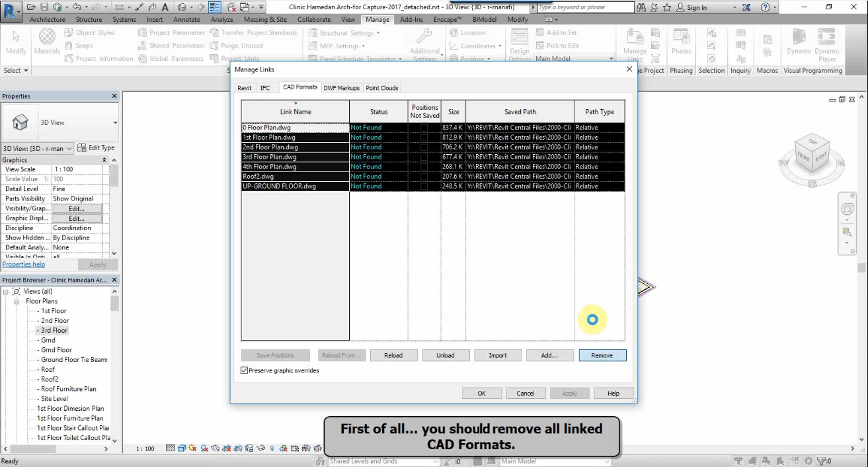Click the filter icon in the status bar

(x=822, y=461)
